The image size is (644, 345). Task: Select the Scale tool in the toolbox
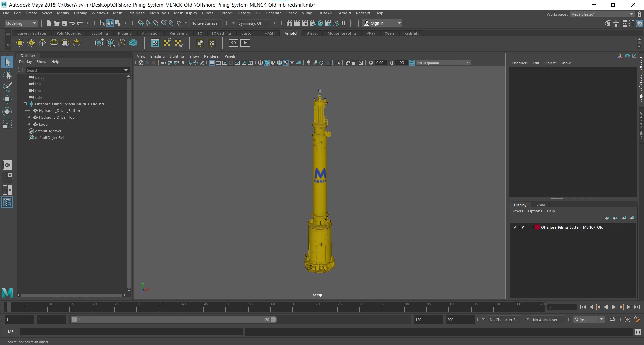click(7, 124)
